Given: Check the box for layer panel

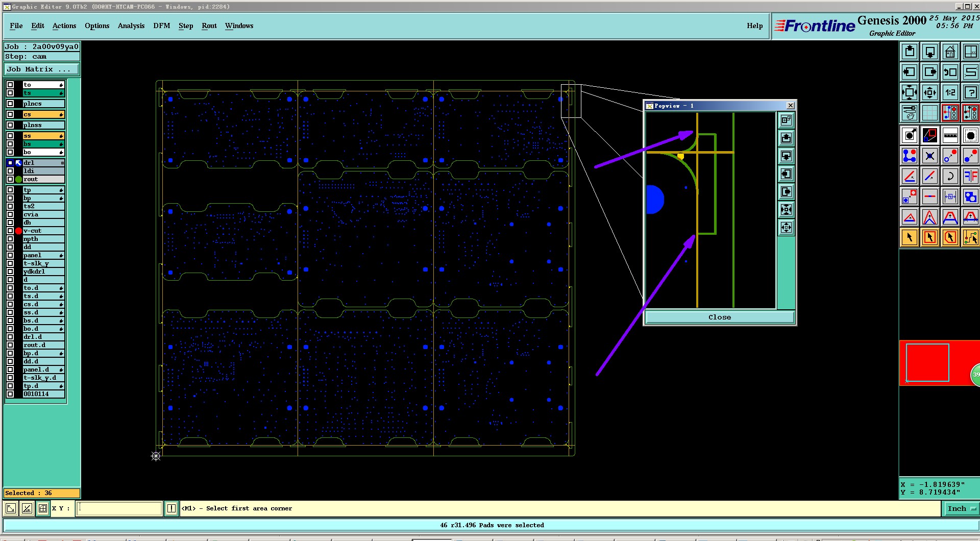Looking at the screenshot, I should pos(10,255).
